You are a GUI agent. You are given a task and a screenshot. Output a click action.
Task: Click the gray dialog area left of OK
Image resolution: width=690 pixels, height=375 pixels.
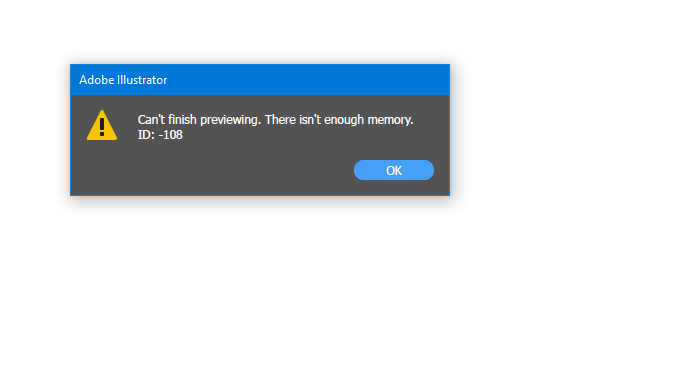click(242, 170)
